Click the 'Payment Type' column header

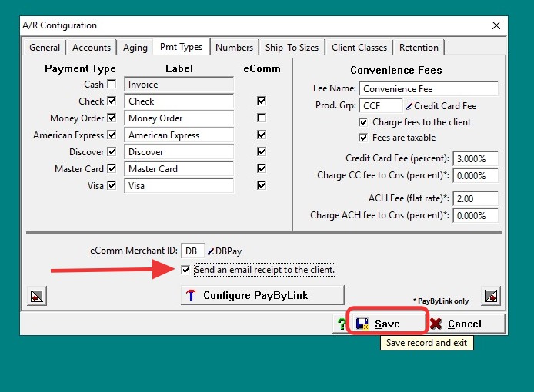pos(80,69)
